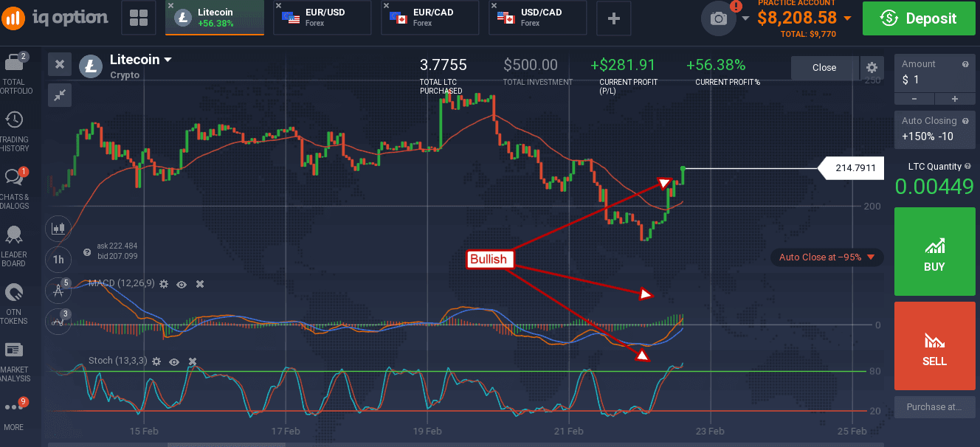Show help for Auto Closing

[x=965, y=120]
